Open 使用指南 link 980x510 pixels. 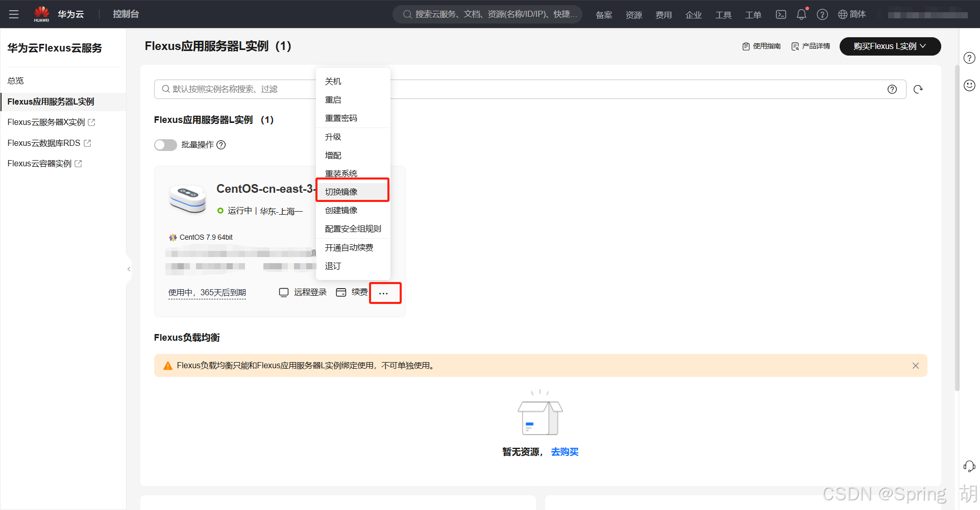761,46
